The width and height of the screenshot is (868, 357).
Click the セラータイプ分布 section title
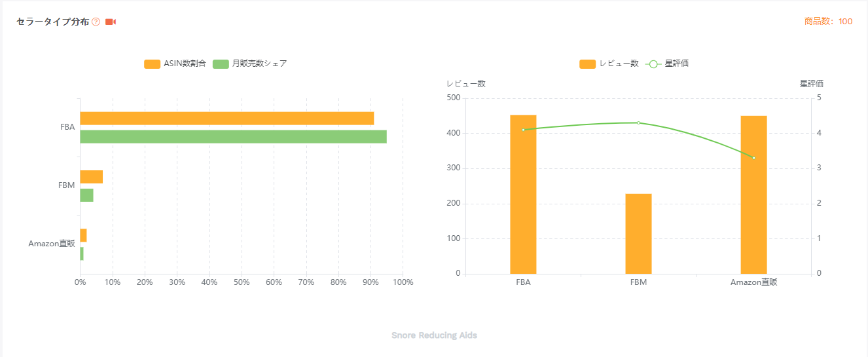pyautogui.click(x=52, y=22)
